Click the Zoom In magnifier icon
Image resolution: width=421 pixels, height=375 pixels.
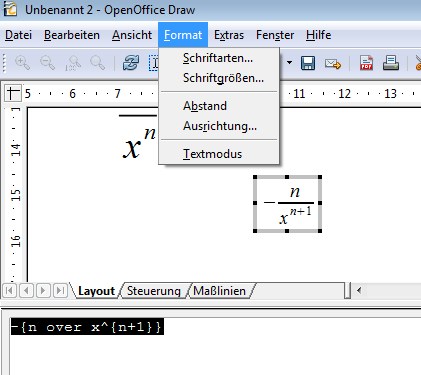click(22, 63)
